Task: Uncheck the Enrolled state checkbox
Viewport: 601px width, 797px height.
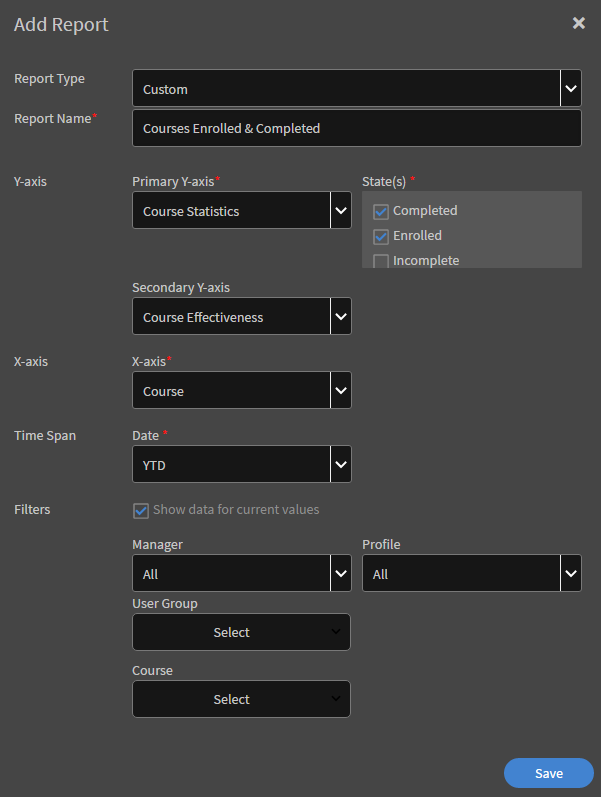Action: [381, 236]
